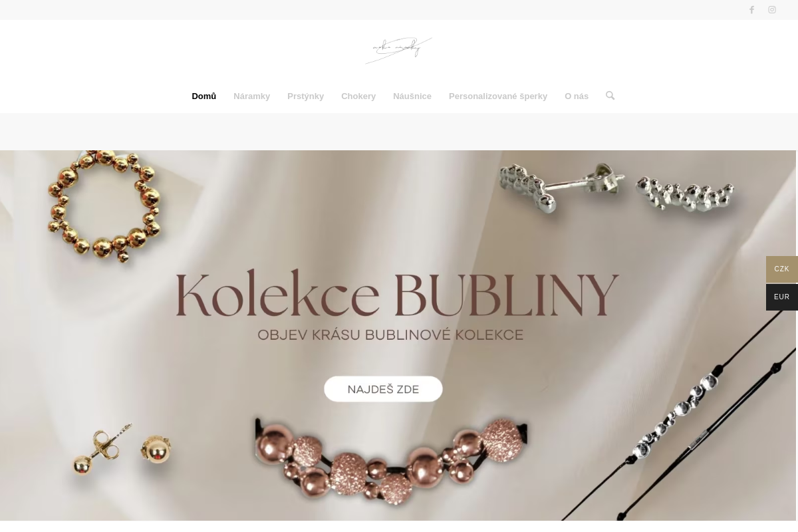Go to the Domů menu item
The height and width of the screenshot is (532, 798).
pos(203,96)
